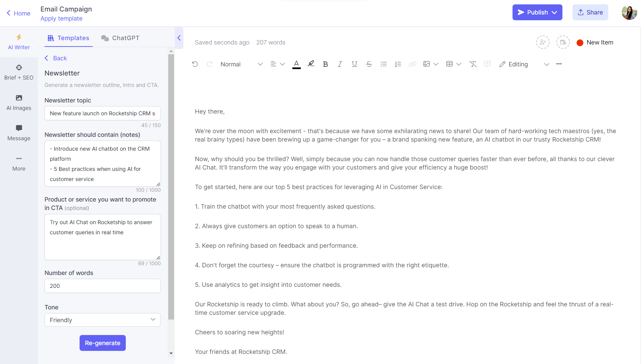Image resolution: width=641 pixels, height=364 pixels.
Task: Redo the last edit
Action: [x=209, y=64]
